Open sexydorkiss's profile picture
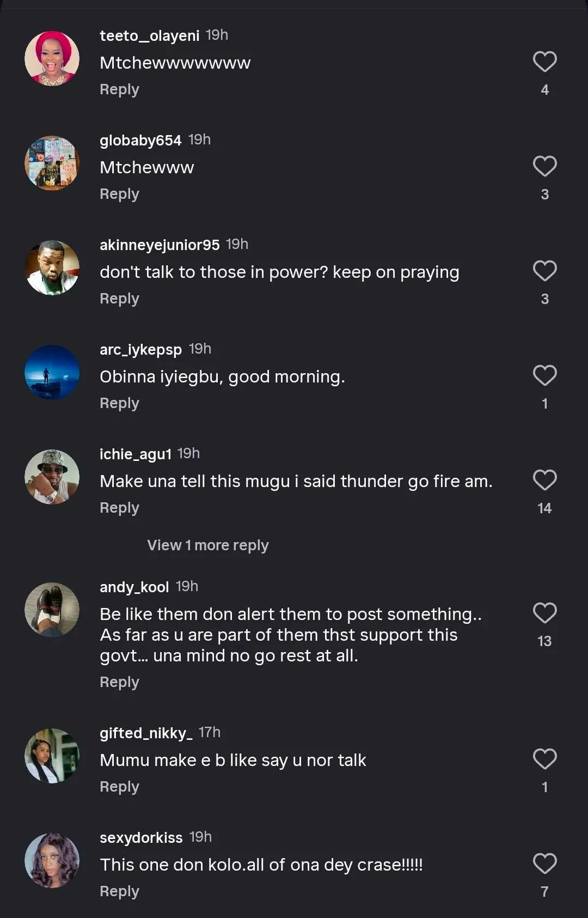The image size is (588, 918). [52, 860]
